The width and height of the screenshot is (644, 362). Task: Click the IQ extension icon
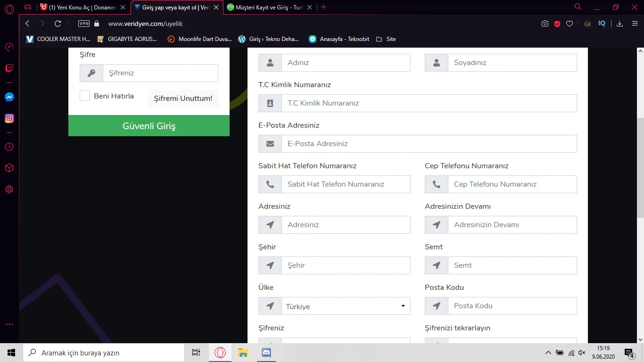point(602,24)
